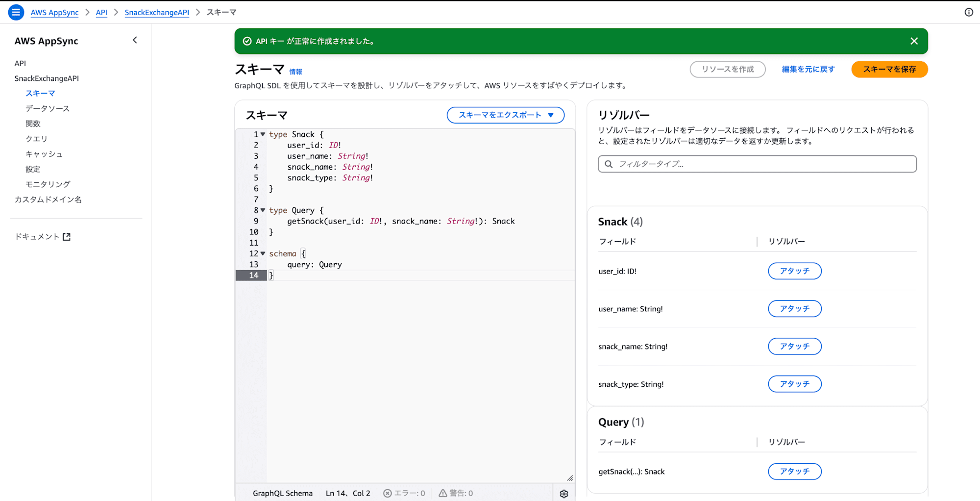This screenshot has width=980, height=501.
Task: Click the 'Query (1)' resolver section heading
Action: (x=621, y=422)
